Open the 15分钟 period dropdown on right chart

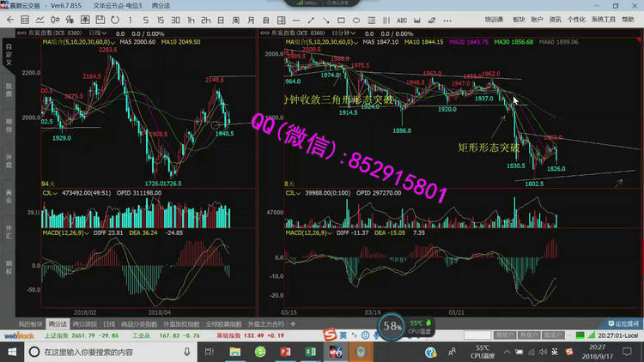click(x=350, y=33)
